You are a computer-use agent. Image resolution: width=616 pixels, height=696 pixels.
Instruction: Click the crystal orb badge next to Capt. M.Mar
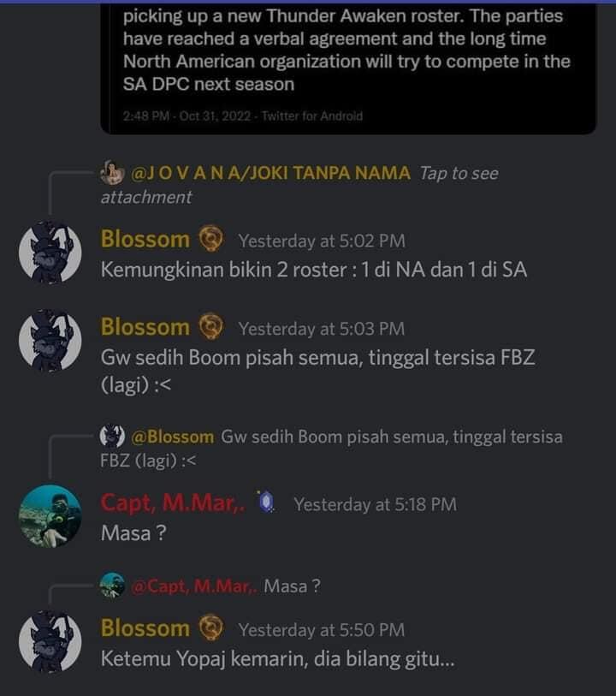point(266,503)
